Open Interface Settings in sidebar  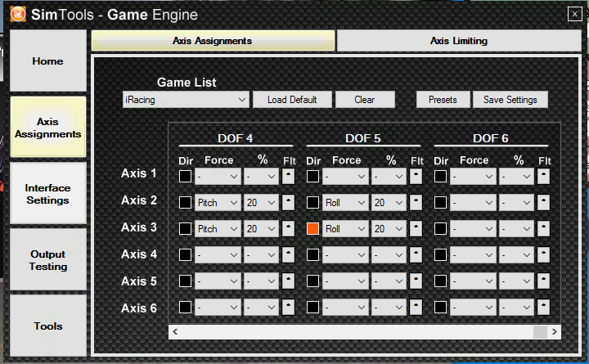click(x=48, y=194)
